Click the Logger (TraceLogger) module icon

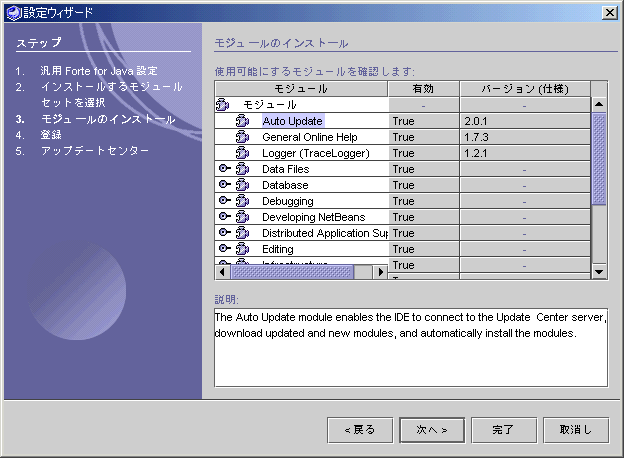242,153
